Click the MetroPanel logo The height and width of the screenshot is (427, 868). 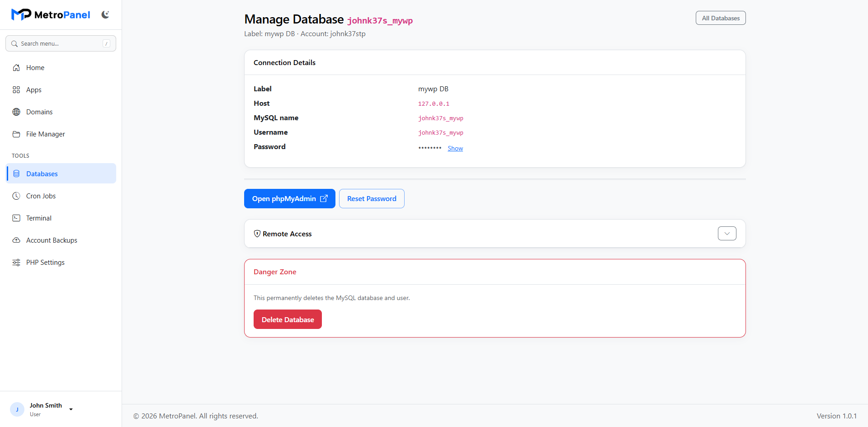click(51, 15)
